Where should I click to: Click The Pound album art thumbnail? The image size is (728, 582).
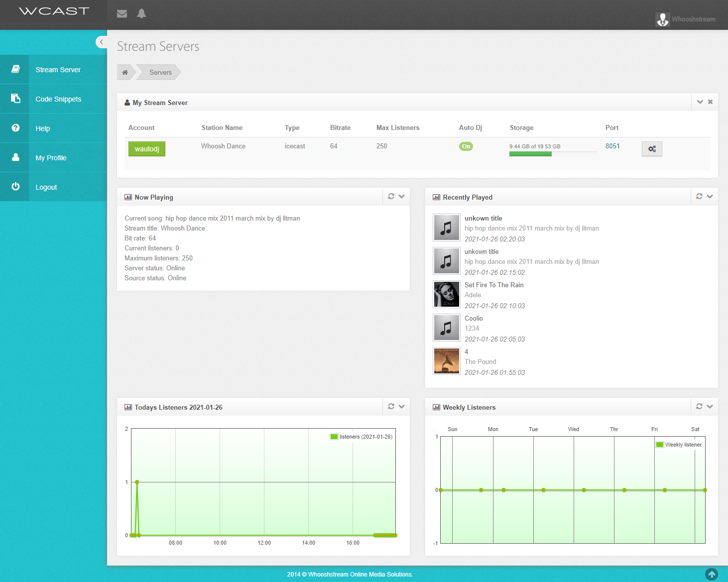[x=447, y=361]
